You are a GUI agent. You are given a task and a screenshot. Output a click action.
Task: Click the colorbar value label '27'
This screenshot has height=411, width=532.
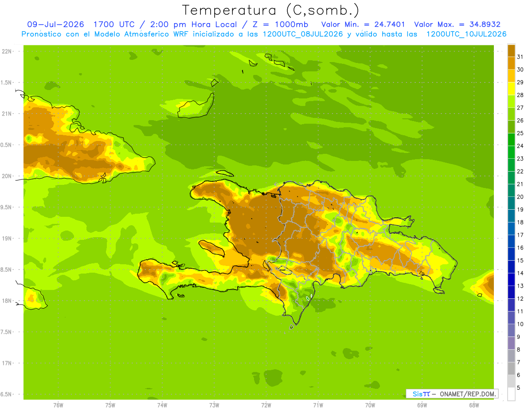520,108
